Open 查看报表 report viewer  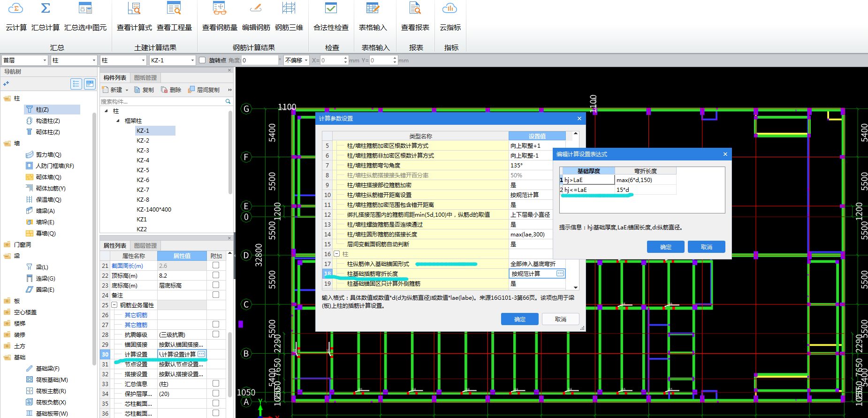coord(415,9)
